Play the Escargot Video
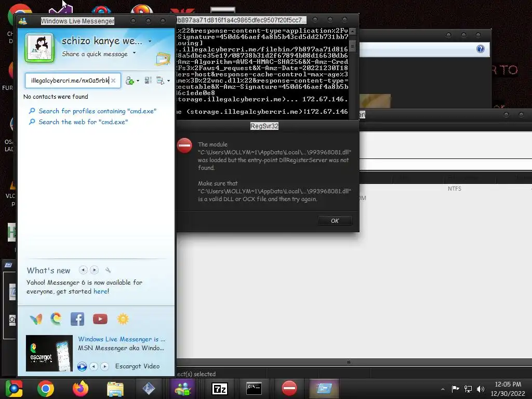Image resolution: width=532 pixels, height=399 pixels. pos(82,366)
